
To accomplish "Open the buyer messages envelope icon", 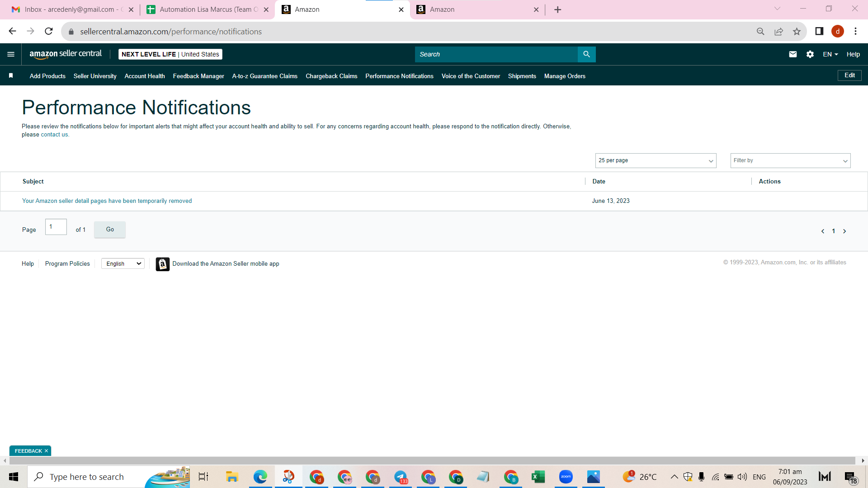I will tap(793, 54).
